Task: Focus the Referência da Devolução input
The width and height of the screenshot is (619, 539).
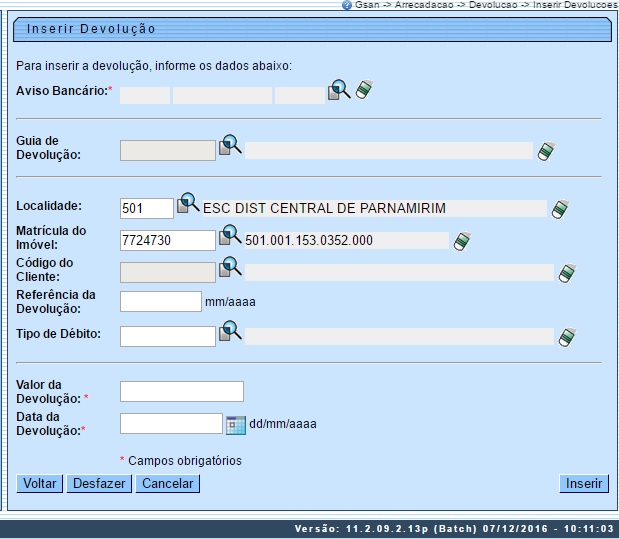Action: coord(161,302)
